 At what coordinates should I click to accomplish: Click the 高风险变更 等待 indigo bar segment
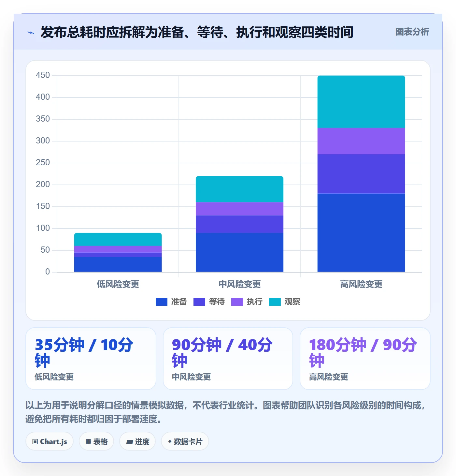361,174
